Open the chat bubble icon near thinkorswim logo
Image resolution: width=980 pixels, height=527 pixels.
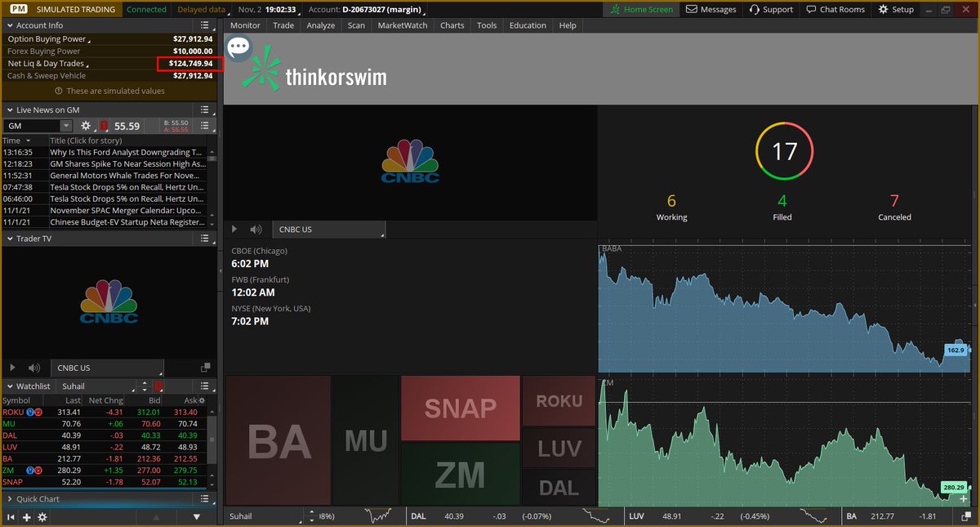tap(238, 47)
